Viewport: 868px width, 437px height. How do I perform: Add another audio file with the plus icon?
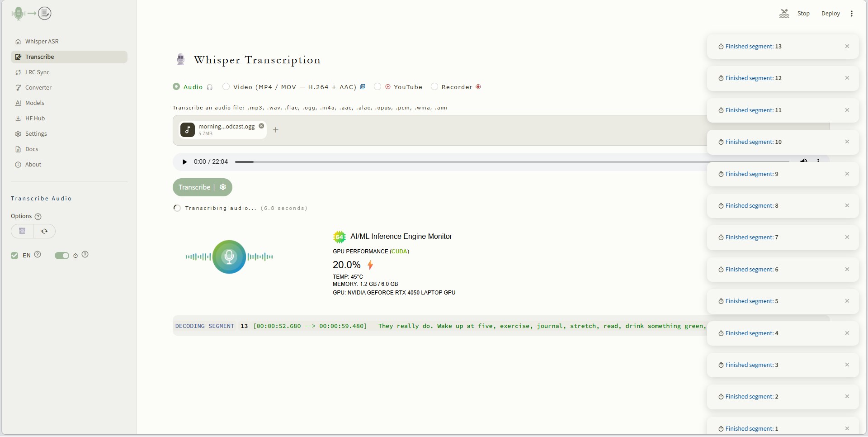pyautogui.click(x=276, y=130)
